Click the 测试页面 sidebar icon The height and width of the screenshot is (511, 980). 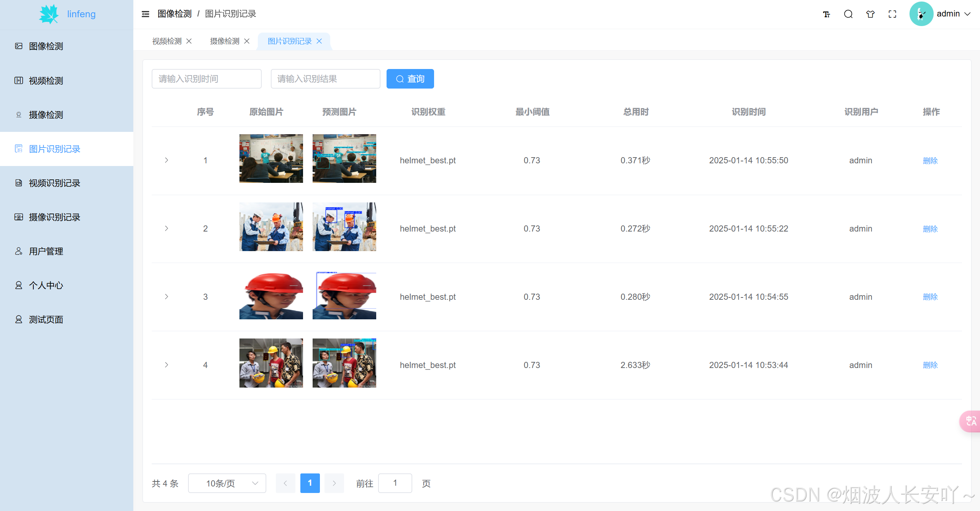point(18,319)
